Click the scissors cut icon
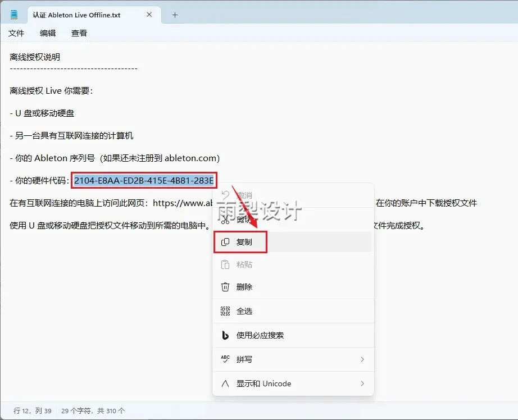The width and height of the screenshot is (518, 420). click(x=225, y=220)
